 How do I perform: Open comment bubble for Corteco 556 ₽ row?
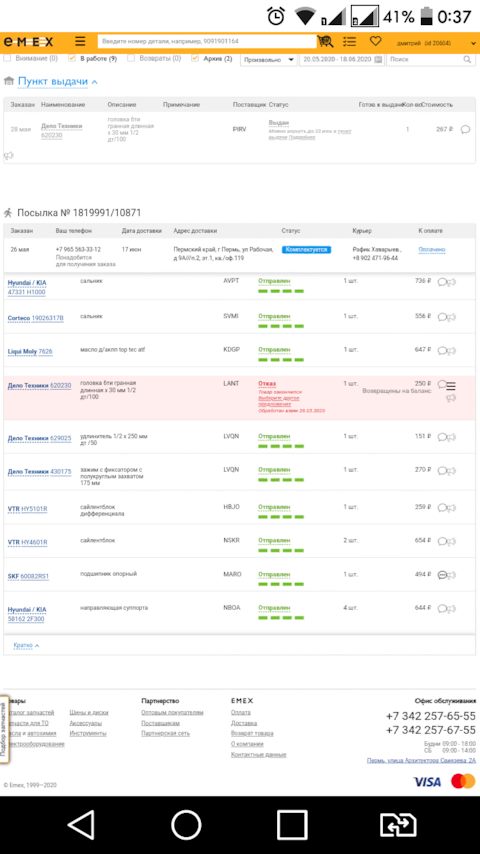(442, 316)
